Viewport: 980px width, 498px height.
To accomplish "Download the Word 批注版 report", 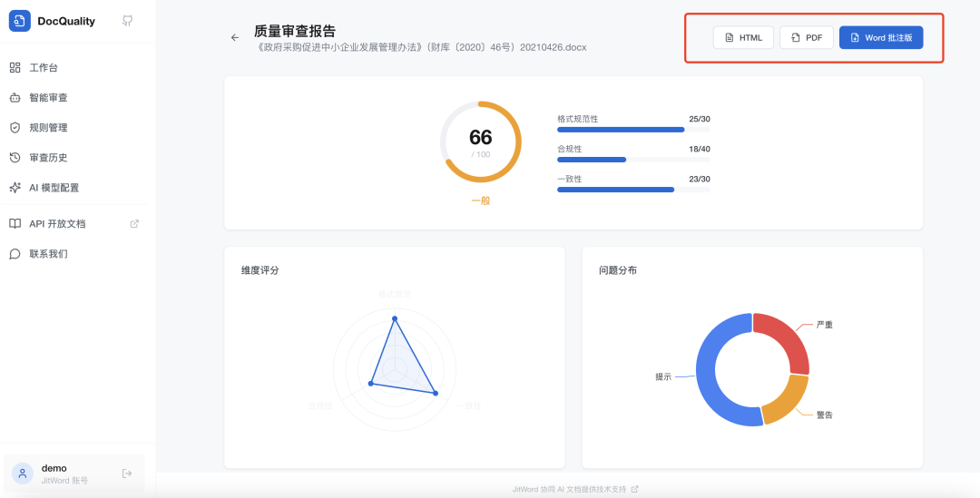I will [881, 37].
